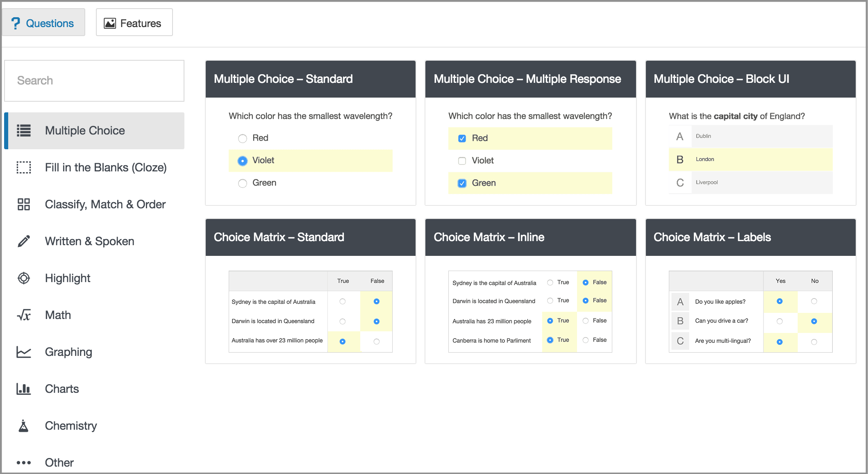Image resolution: width=868 pixels, height=474 pixels.
Task: Click the Charts bar icon
Action: [x=24, y=389]
